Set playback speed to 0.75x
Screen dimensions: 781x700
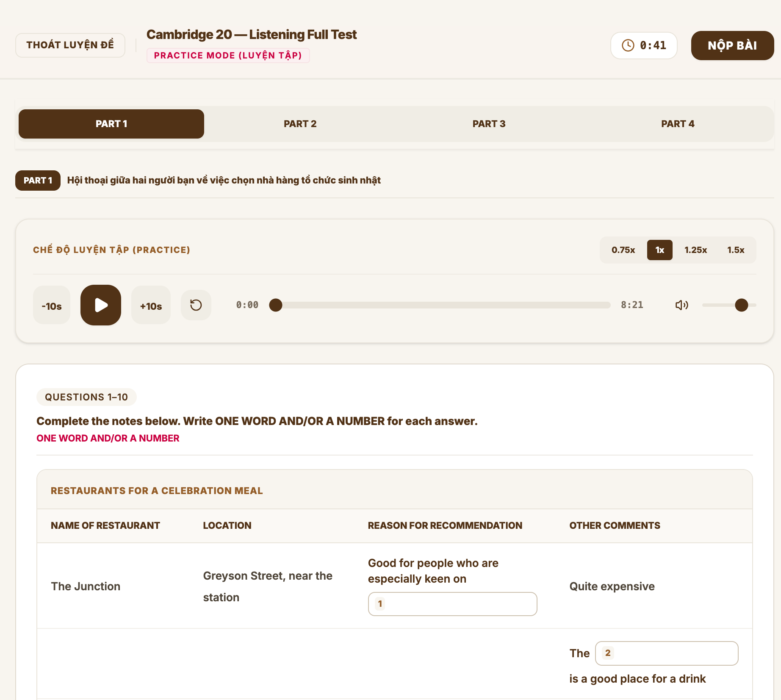623,250
